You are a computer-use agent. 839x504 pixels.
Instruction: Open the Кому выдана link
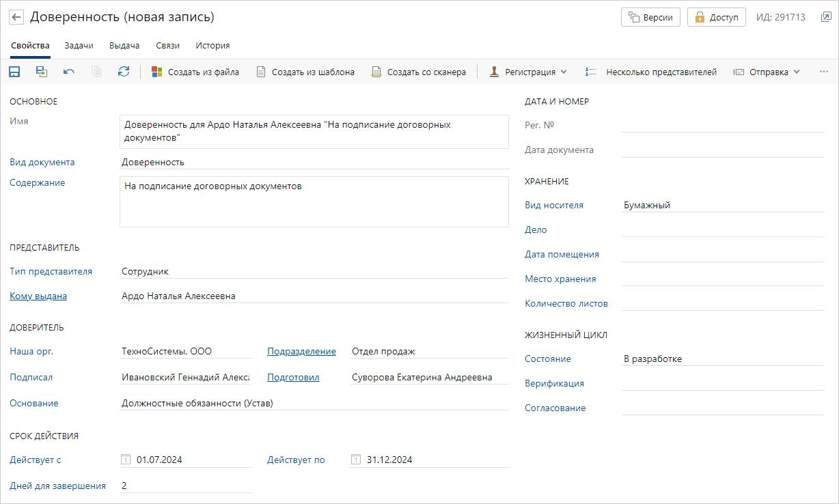[x=38, y=296]
